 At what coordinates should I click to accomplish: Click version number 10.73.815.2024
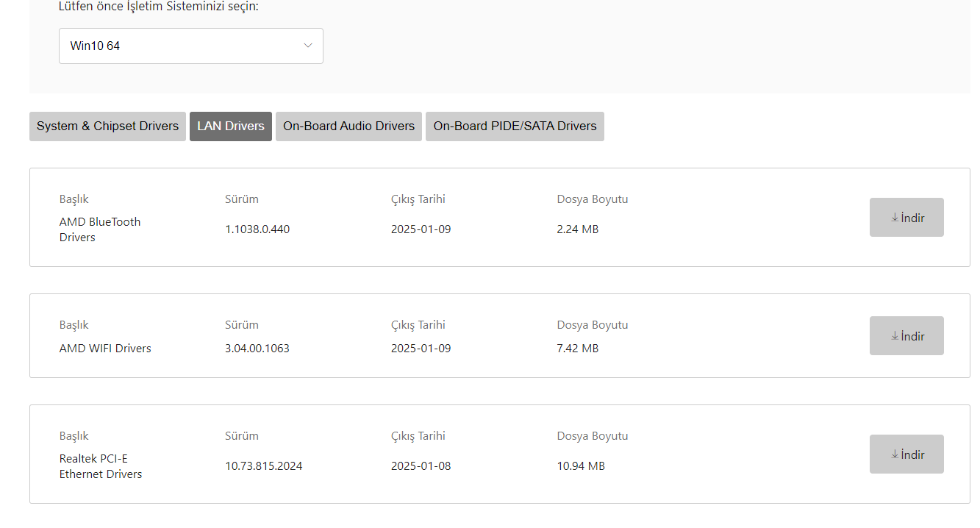tap(264, 466)
